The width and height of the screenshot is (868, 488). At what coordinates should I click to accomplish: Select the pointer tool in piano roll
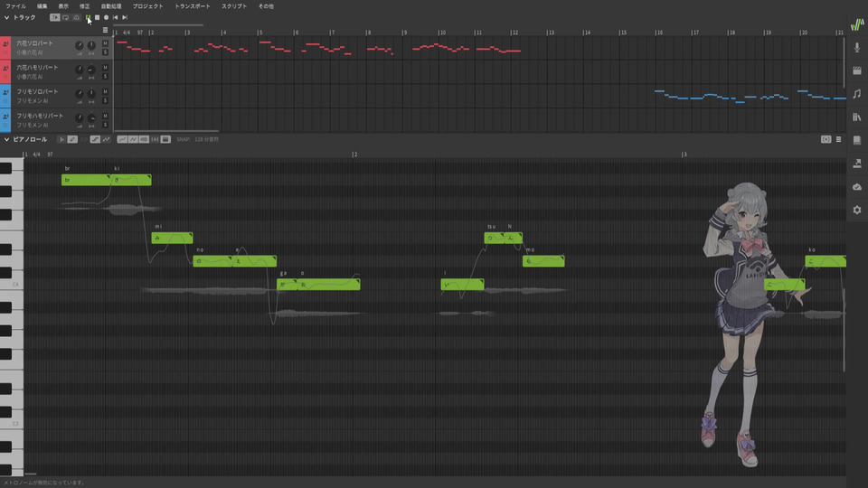coord(61,139)
